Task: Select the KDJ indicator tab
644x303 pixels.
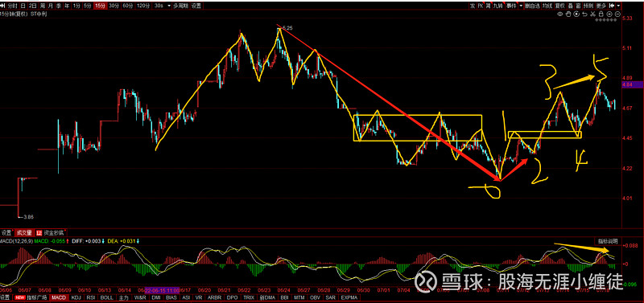Action: (x=76, y=297)
